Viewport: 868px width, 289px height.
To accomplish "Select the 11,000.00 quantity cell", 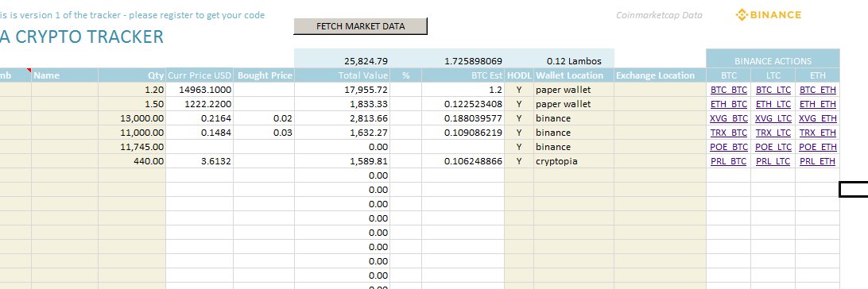I will [132, 133].
